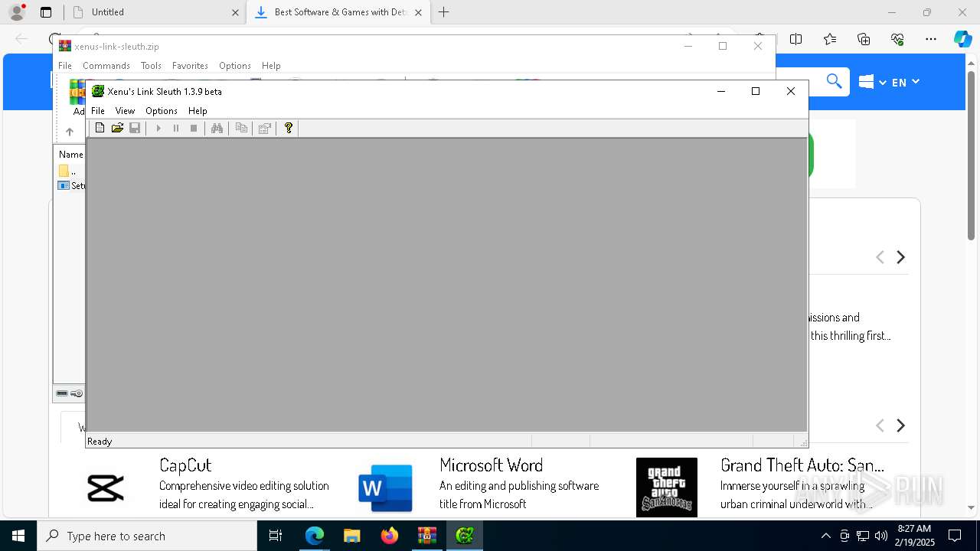Image resolution: width=980 pixels, height=551 pixels.
Task: Click the Edge favorites star icon
Action: (x=830, y=39)
